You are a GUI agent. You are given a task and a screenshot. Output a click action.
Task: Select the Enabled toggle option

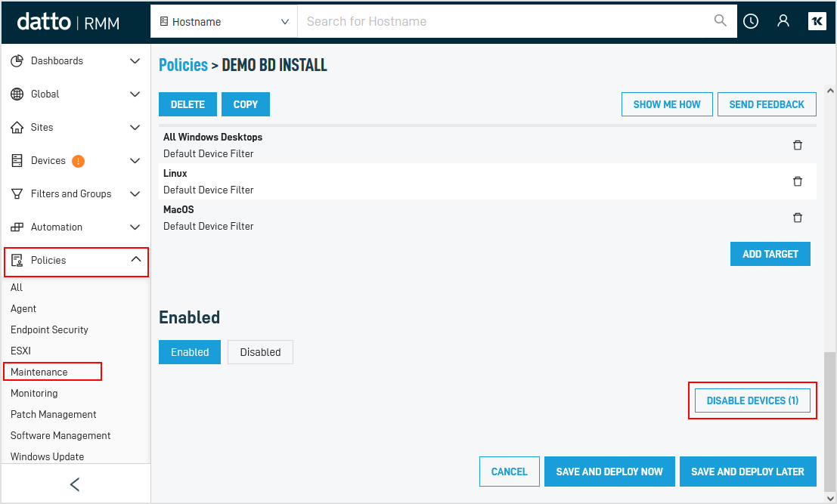(189, 351)
